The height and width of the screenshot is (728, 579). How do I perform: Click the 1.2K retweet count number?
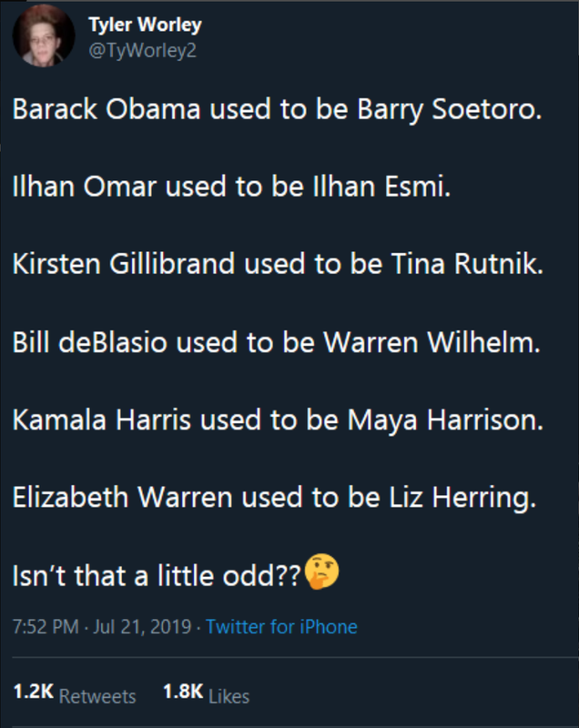[x=34, y=692]
